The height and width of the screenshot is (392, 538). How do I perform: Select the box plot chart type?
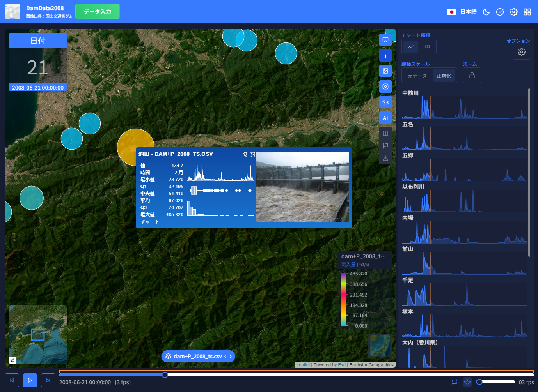[427, 46]
